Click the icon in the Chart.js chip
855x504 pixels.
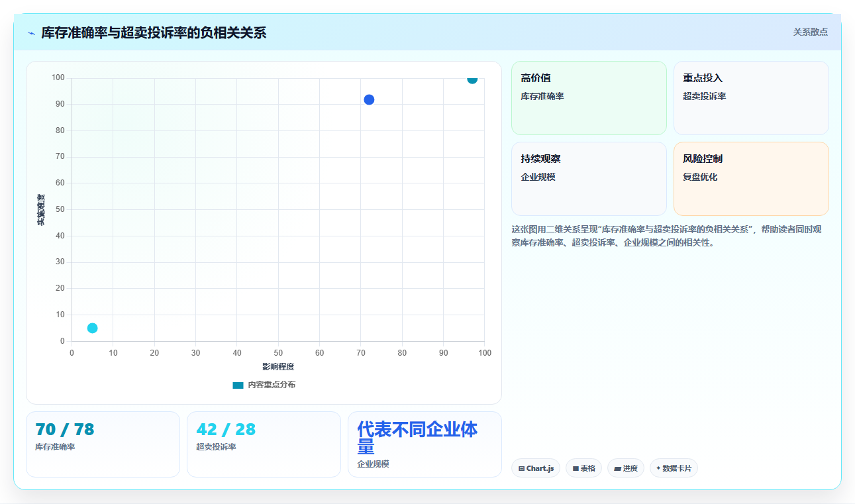coord(522,468)
